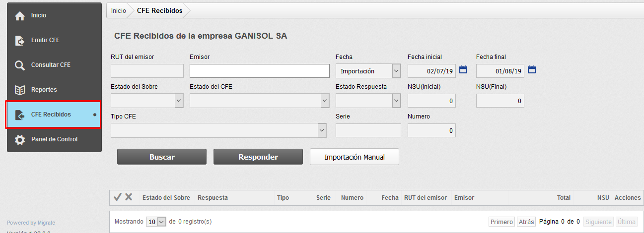Screen dimensions: 644x233
Task: Open the Estado del Sobre dropdown
Action: coord(179,101)
